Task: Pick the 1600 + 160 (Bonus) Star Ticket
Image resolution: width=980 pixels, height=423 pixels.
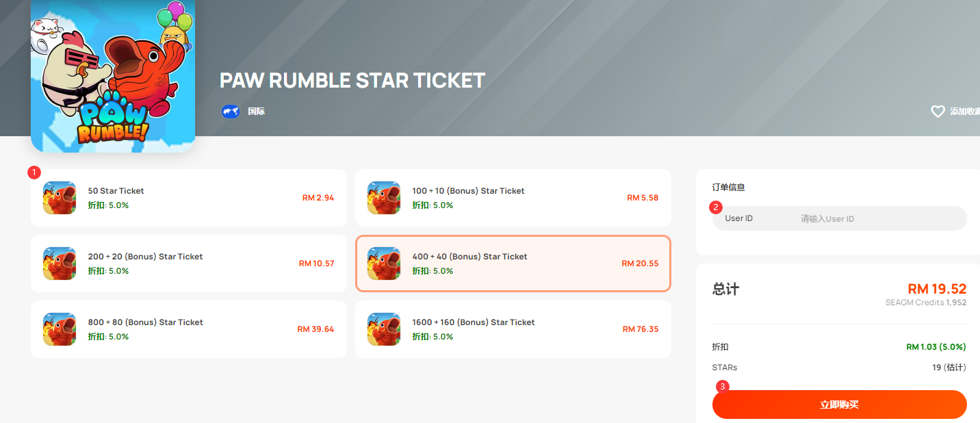Action: (513, 329)
